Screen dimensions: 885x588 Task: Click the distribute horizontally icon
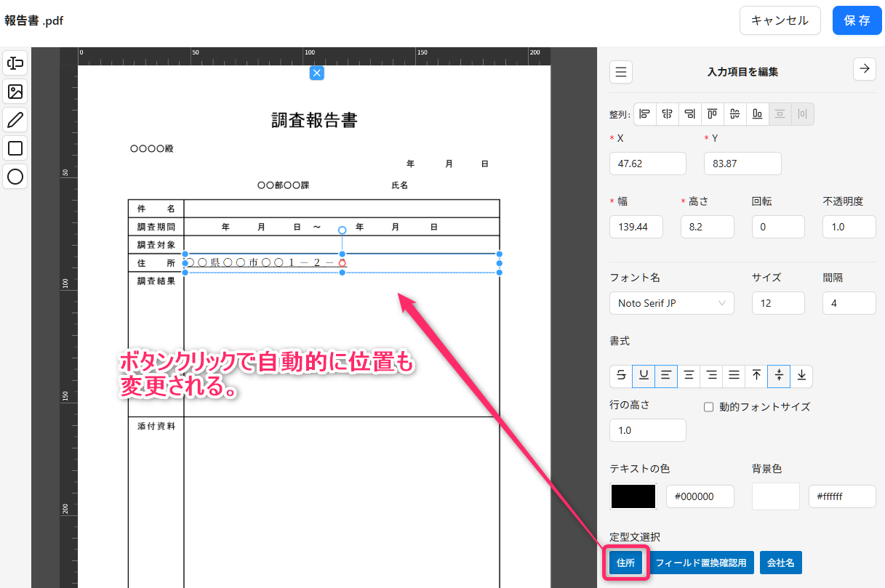(802, 114)
